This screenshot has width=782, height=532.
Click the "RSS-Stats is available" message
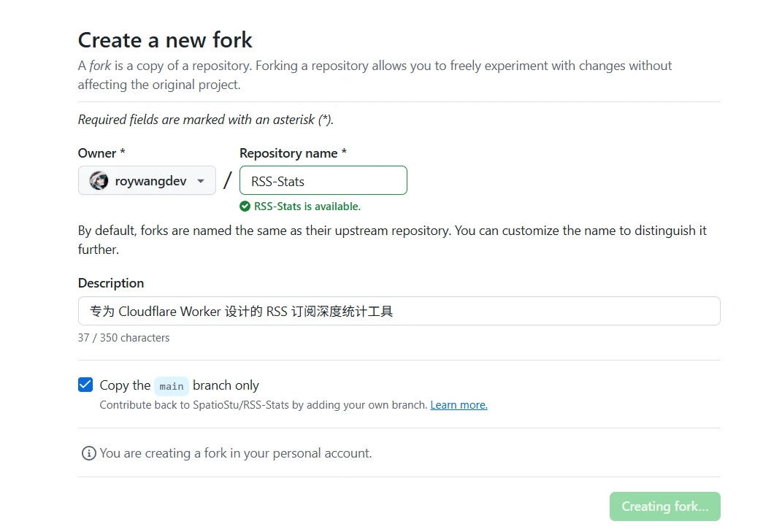click(x=307, y=207)
